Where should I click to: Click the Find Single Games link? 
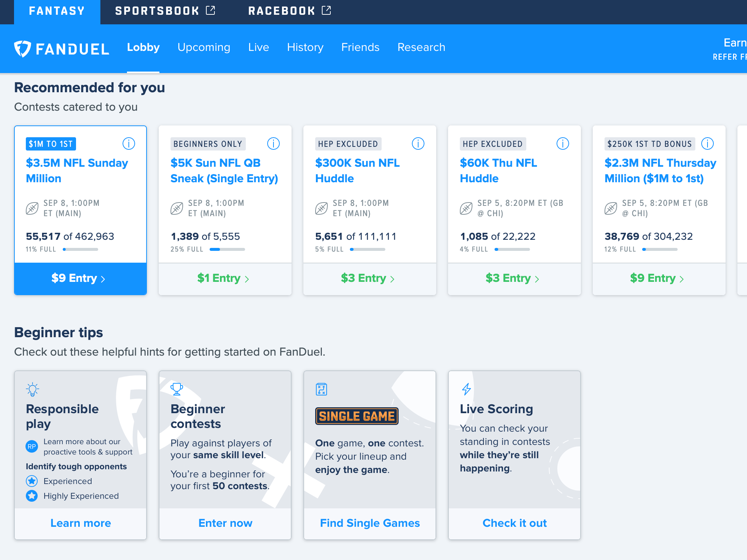370,523
